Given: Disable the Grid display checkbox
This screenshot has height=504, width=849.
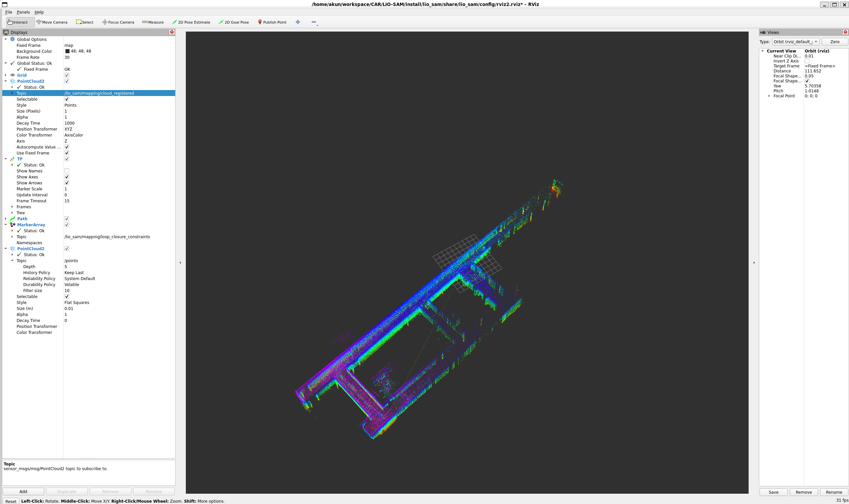Looking at the screenshot, I should coord(66,75).
